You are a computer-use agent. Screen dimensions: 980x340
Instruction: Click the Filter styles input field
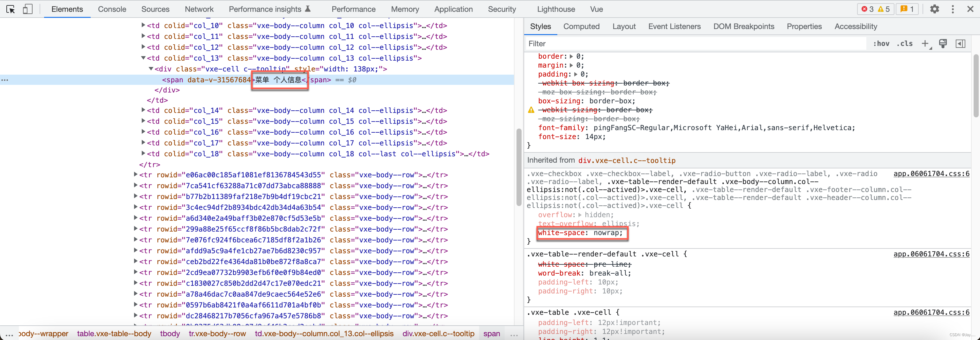(x=696, y=44)
